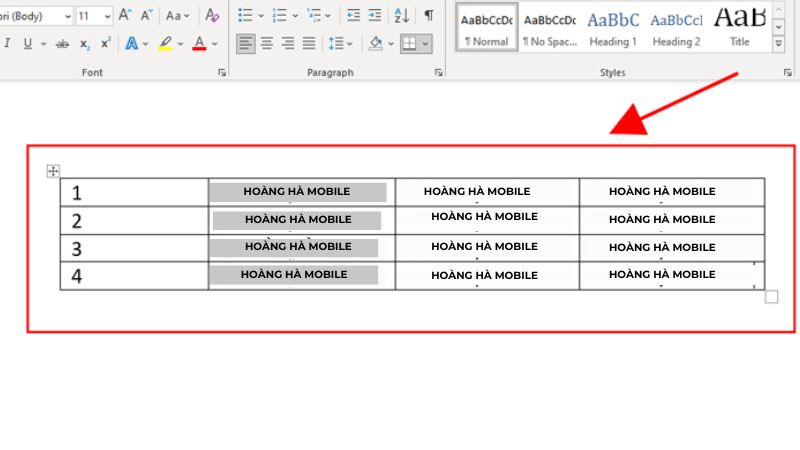Apply the Heading 1 style

[612, 28]
